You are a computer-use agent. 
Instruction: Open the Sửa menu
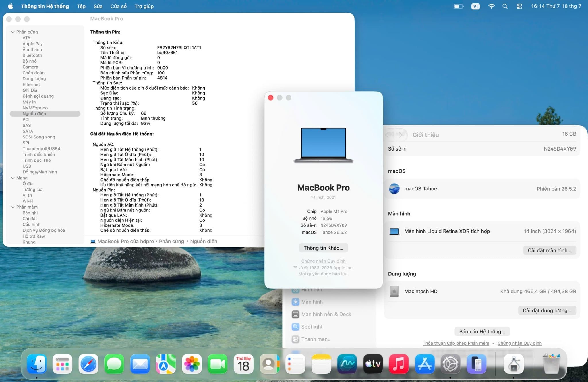point(98,6)
